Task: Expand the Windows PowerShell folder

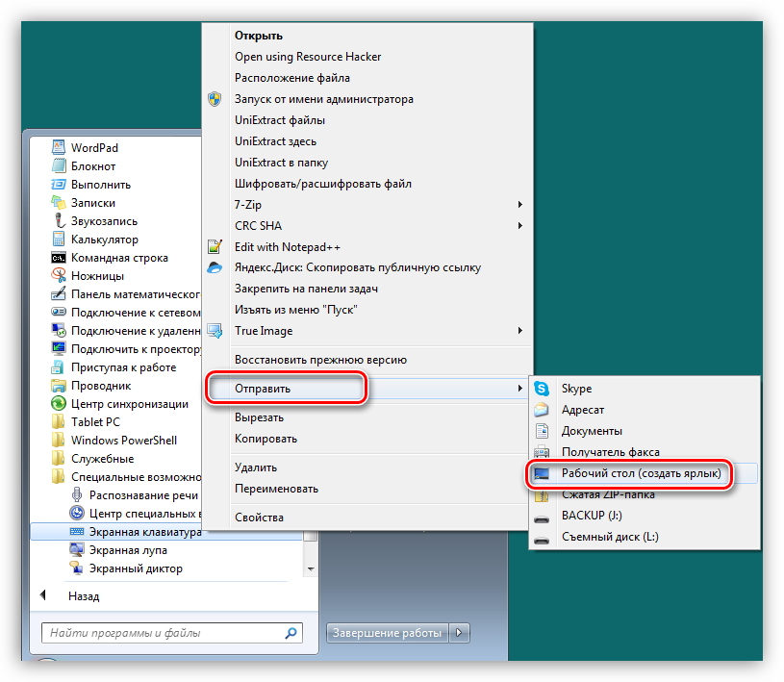Action: pyautogui.click(x=114, y=440)
